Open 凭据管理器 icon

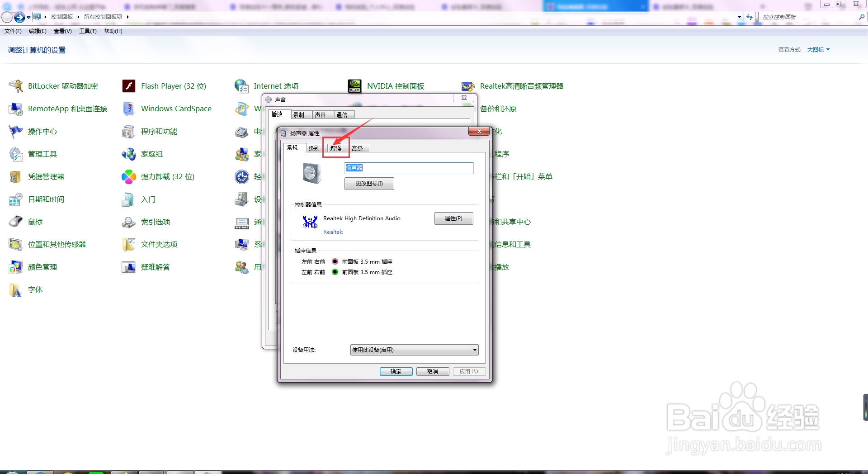point(16,176)
